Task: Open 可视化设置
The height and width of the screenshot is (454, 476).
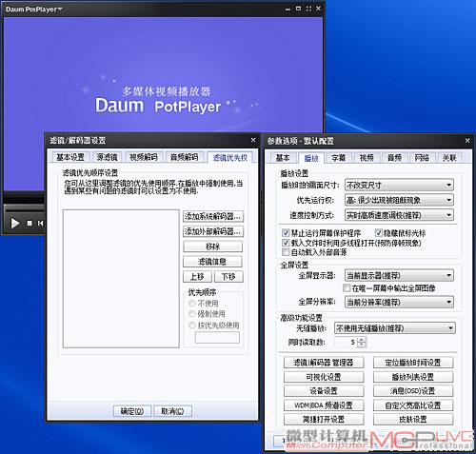Action: [324, 377]
